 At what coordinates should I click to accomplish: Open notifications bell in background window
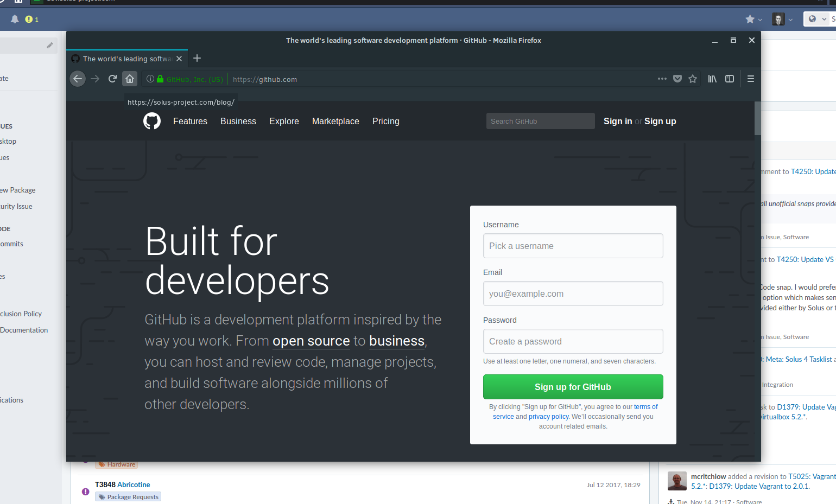15,19
